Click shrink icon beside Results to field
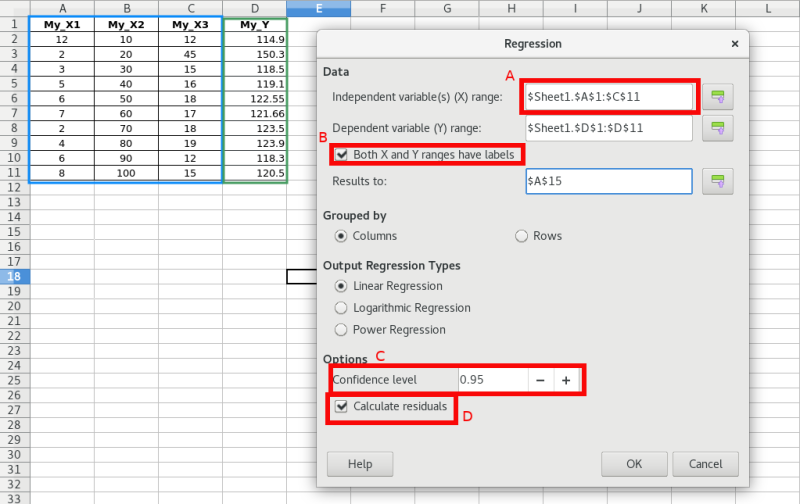The image size is (800, 504). pos(718,181)
